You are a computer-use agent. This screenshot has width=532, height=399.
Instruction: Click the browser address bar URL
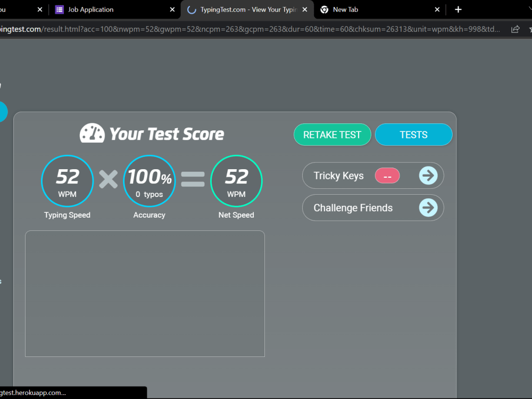coord(250,29)
